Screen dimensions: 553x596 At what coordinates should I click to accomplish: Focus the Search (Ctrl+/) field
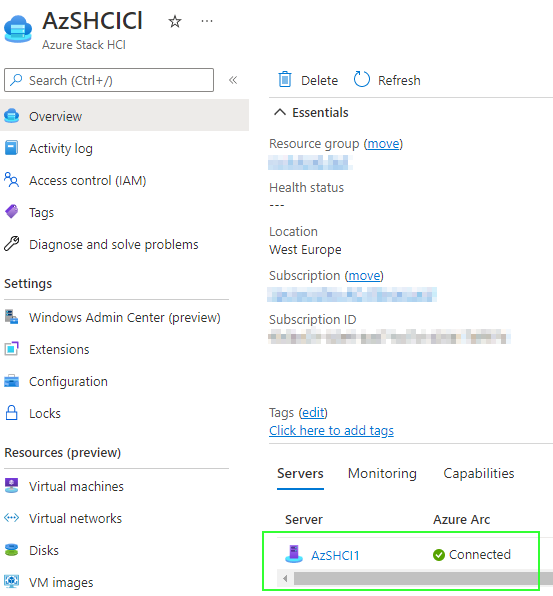(109, 80)
